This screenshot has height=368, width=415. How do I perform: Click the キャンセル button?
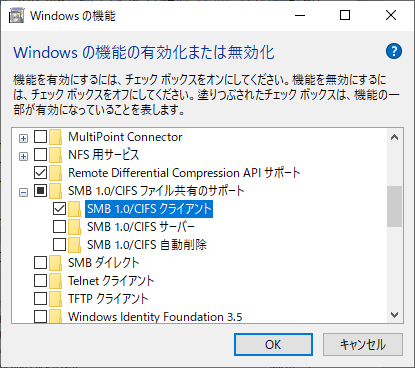point(363,344)
